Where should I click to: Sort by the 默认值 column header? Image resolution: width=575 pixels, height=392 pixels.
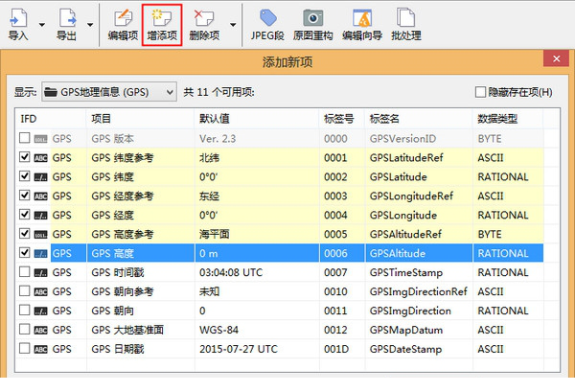click(257, 119)
